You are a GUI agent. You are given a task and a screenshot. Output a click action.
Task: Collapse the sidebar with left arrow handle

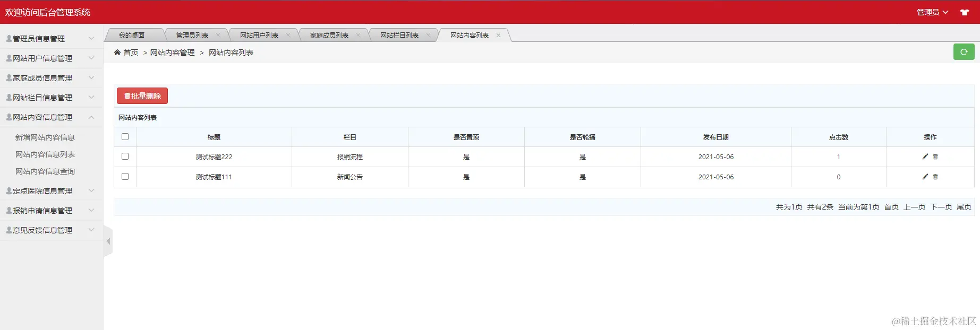pyautogui.click(x=108, y=241)
